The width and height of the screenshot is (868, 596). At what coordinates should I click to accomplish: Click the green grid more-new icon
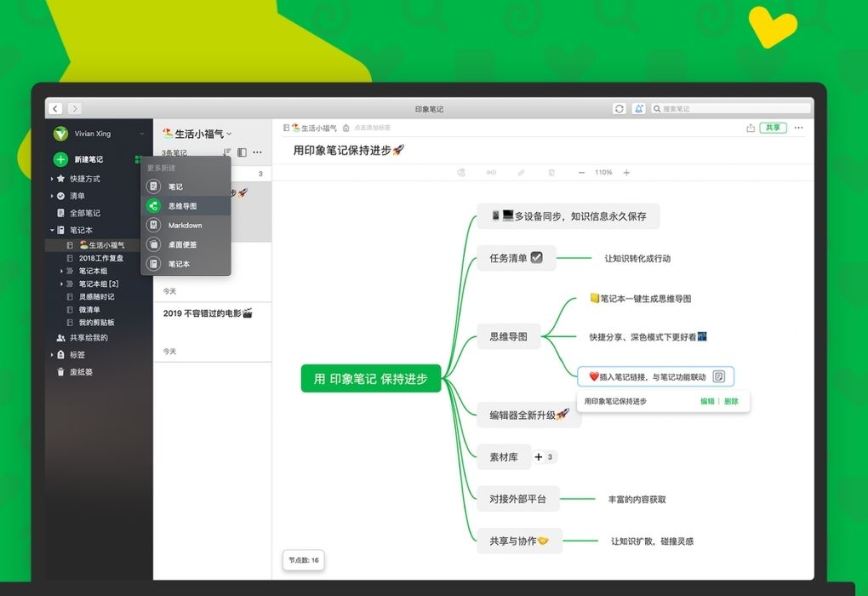138,159
